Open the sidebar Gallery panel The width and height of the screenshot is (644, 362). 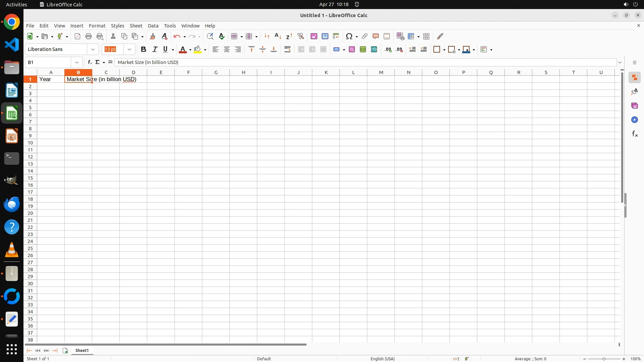(634, 106)
